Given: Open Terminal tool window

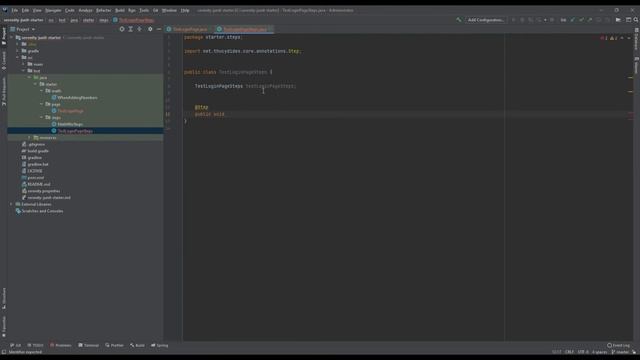Looking at the screenshot, I should click(x=89, y=345).
